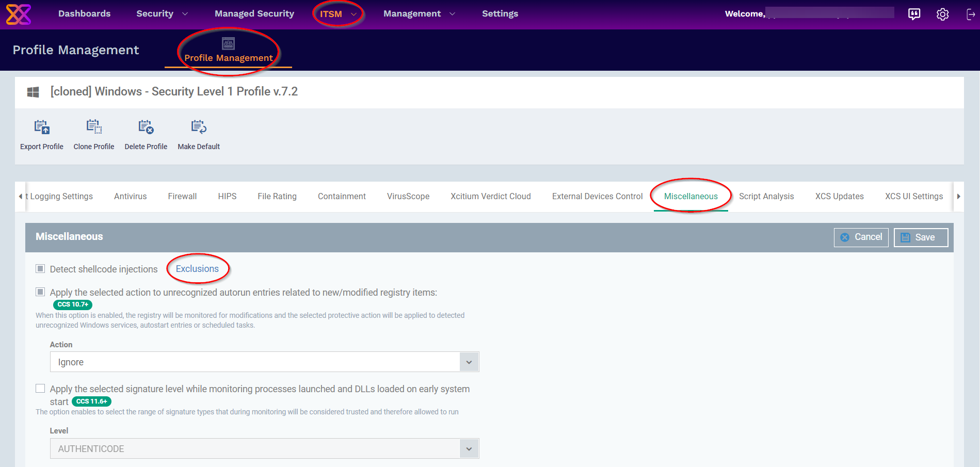Switch to the VirusScope tab
Image resolution: width=980 pixels, height=467 pixels.
click(x=408, y=197)
